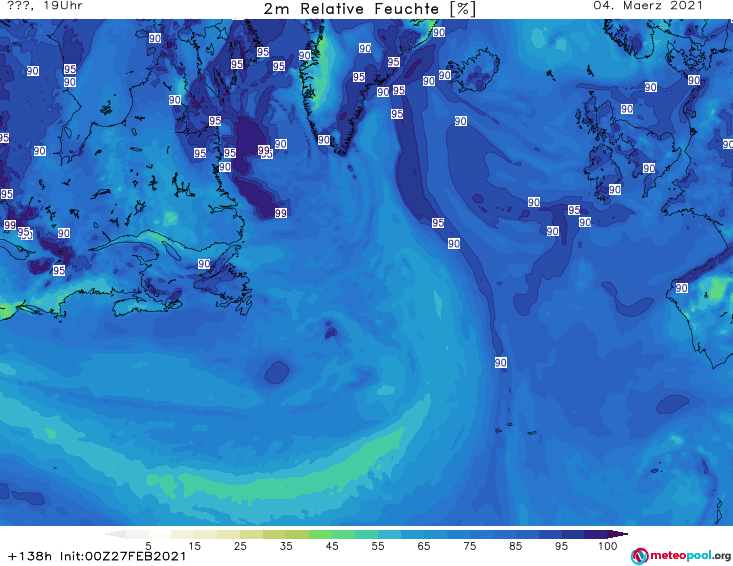This screenshot has width=733, height=566.
Task: Select the forecast offset '+138h'
Action: coord(30,556)
